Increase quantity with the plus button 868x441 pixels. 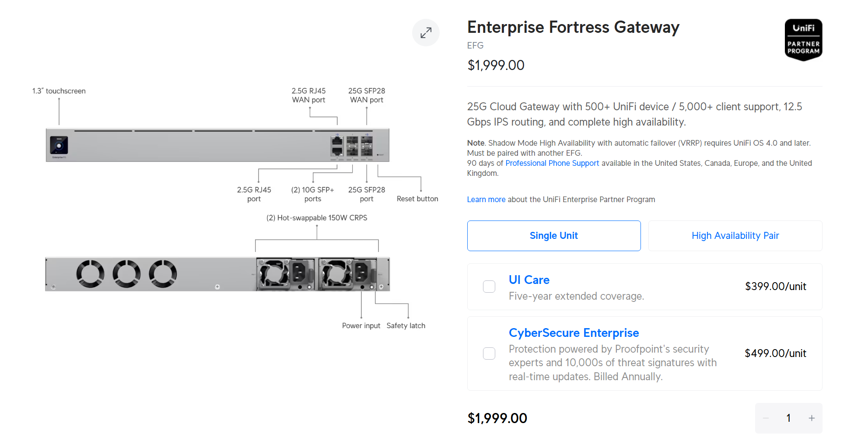click(812, 418)
